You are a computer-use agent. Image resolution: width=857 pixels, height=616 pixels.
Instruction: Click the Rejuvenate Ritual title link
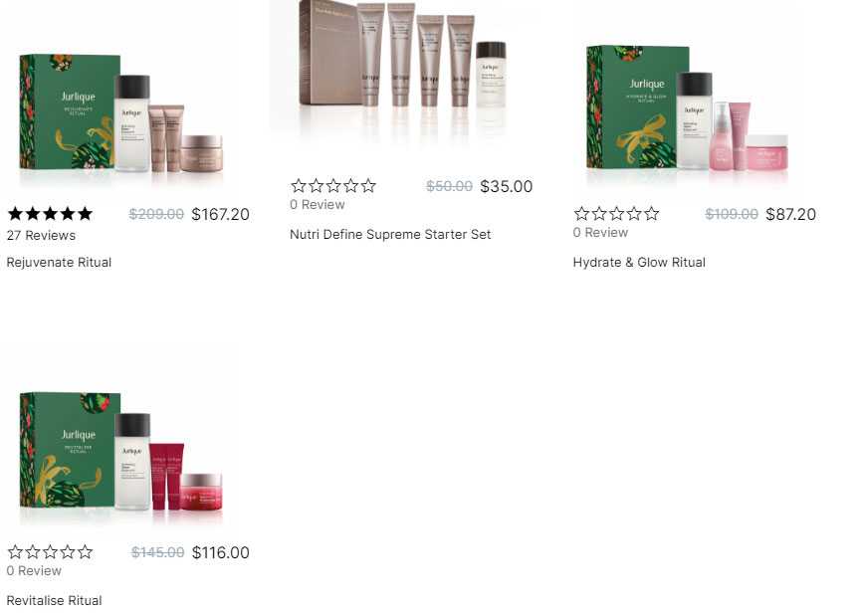pos(59,263)
